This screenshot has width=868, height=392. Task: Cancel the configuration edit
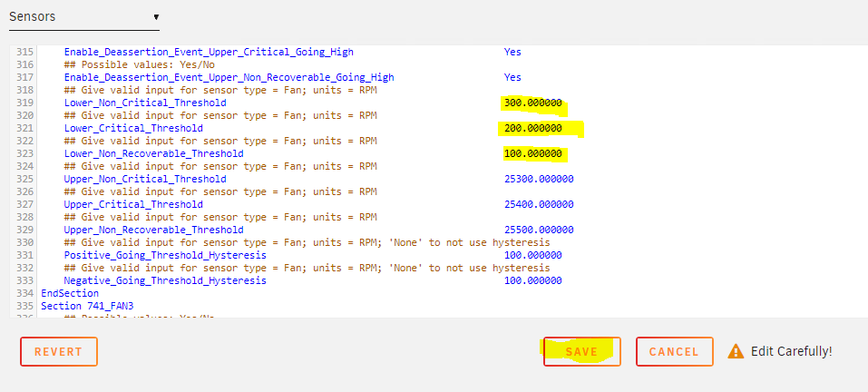point(674,351)
